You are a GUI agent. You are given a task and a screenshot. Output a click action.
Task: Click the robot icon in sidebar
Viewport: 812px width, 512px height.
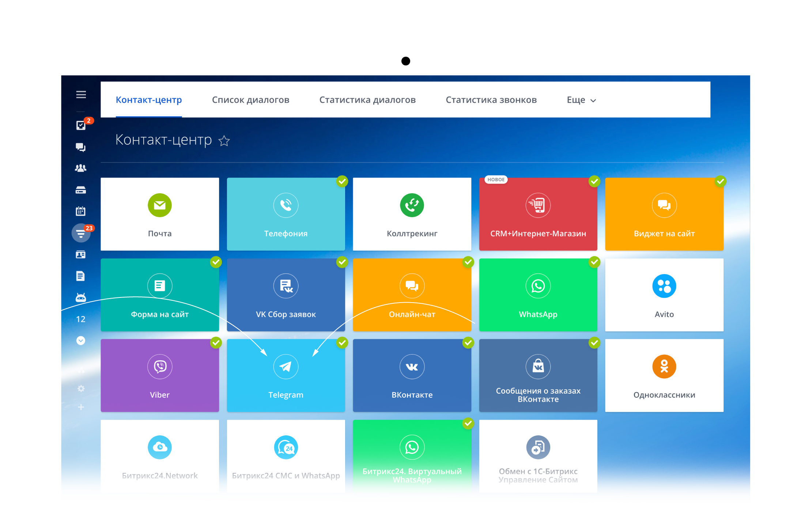(81, 297)
